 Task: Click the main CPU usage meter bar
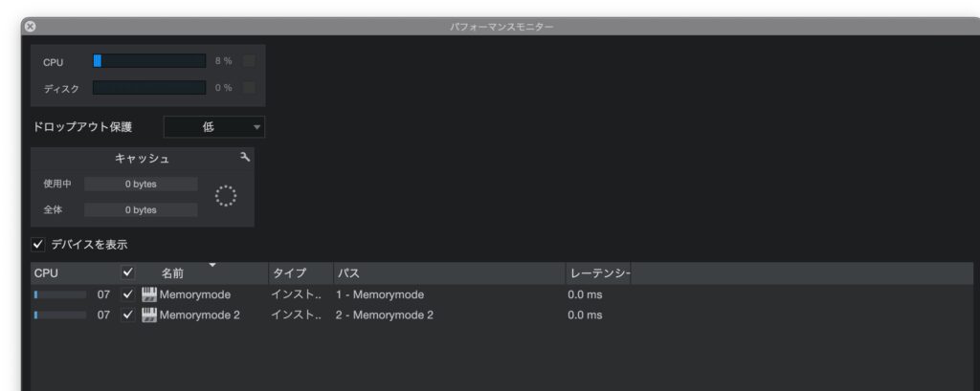click(x=148, y=61)
